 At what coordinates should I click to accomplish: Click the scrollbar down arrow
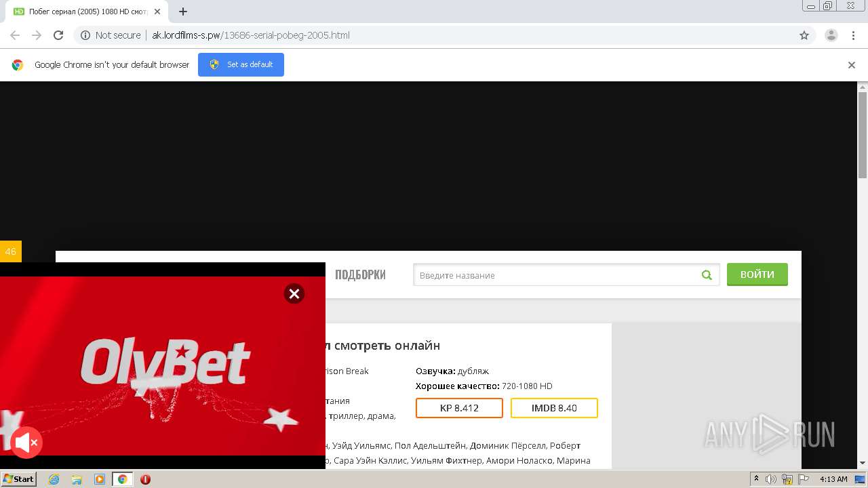pos(863,464)
